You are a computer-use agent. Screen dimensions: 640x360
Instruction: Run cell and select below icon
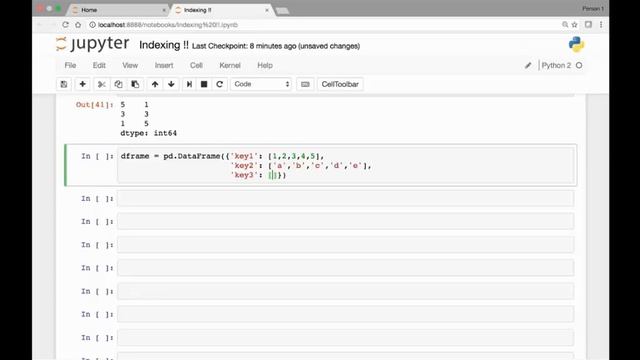(189, 84)
